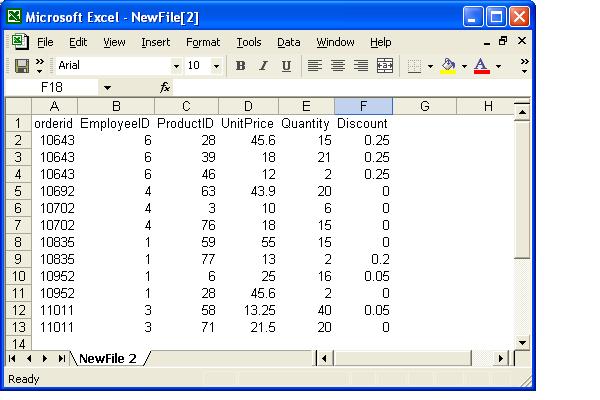Select row 5 header
Image resolution: width=600 pixels, height=400 pixels.
[x=18, y=191]
